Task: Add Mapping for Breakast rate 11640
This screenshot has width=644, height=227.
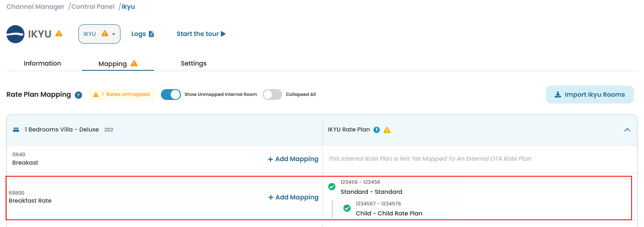Action: tap(293, 159)
